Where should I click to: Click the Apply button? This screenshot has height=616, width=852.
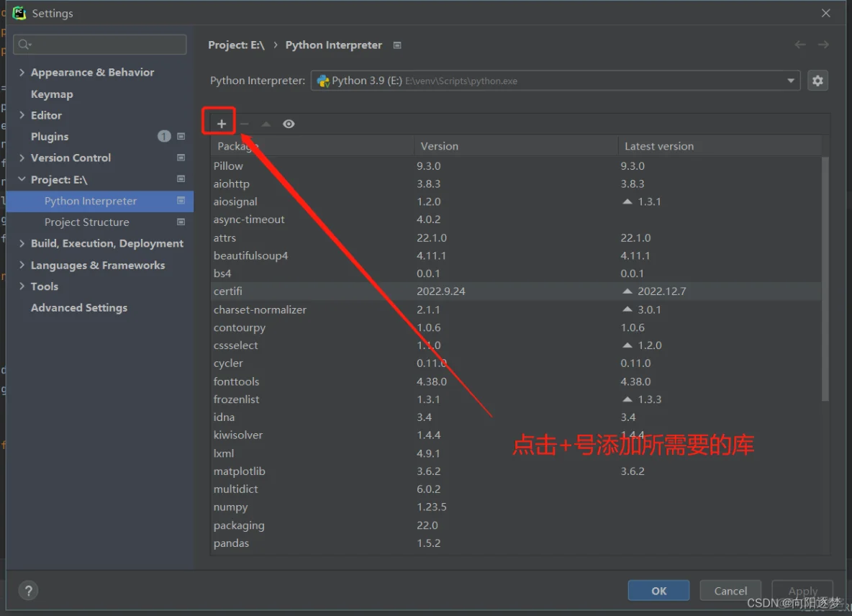click(x=802, y=591)
